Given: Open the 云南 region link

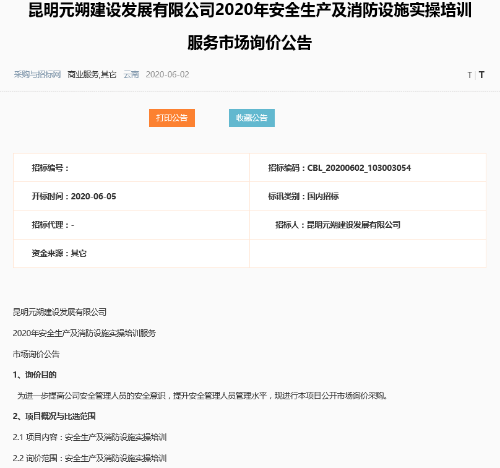Looking at the screenshot, I should [131, 74].
